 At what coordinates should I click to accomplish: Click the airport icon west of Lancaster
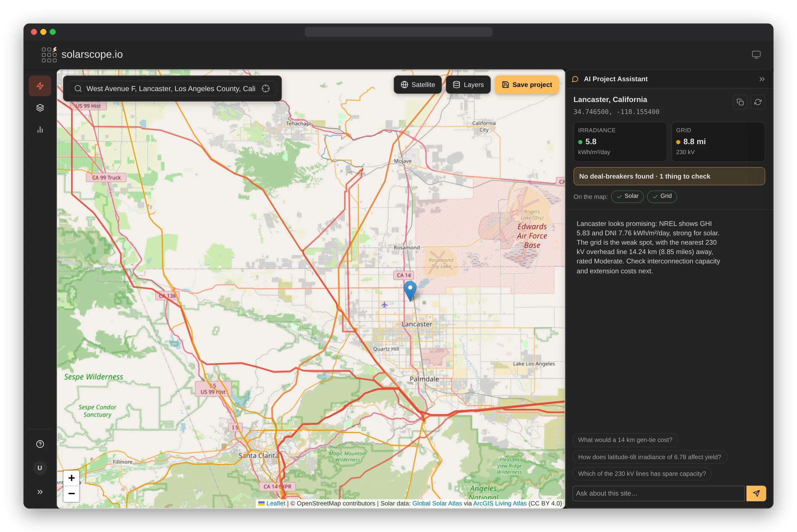pos(384,305)
